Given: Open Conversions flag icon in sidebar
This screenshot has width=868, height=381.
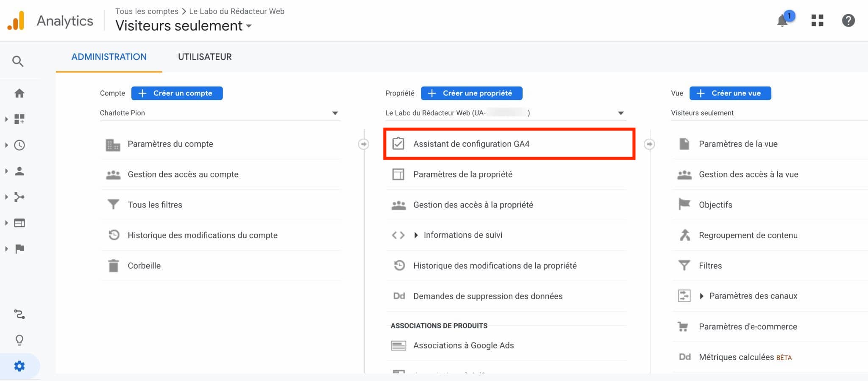Looking at the screenshot, I should click(19, 248).
